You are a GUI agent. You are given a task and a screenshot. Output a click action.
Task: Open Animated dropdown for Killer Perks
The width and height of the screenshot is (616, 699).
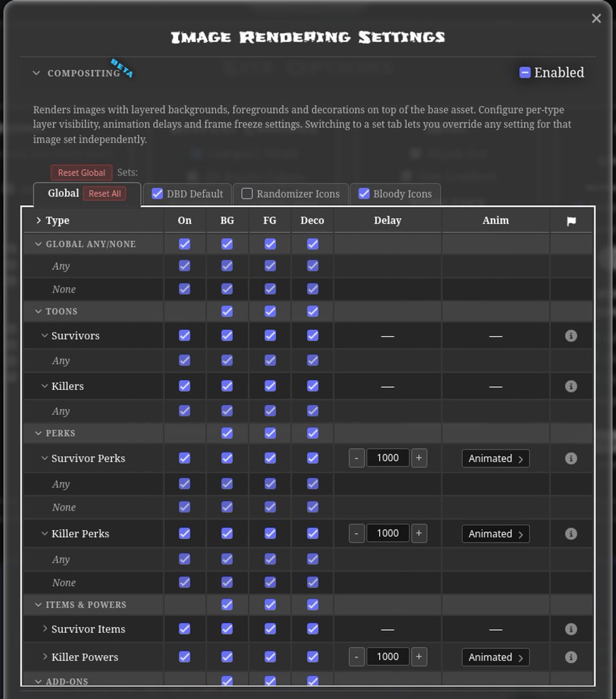click(495, 534)
